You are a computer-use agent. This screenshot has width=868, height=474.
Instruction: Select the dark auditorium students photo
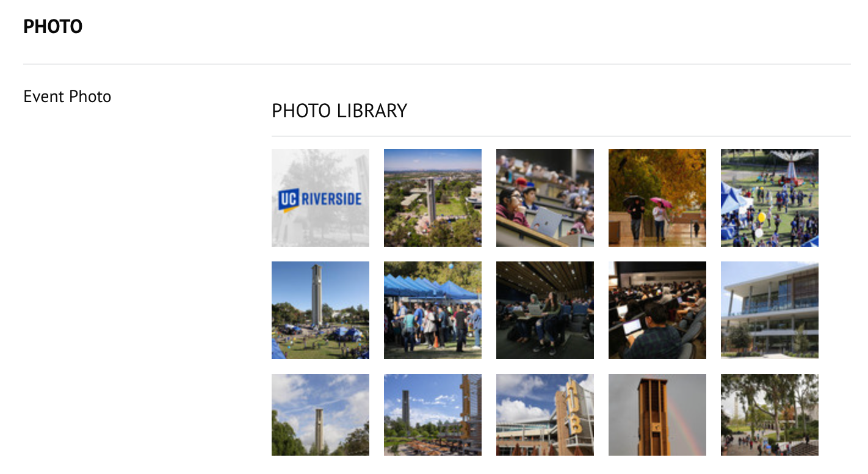tap(545, 310)
